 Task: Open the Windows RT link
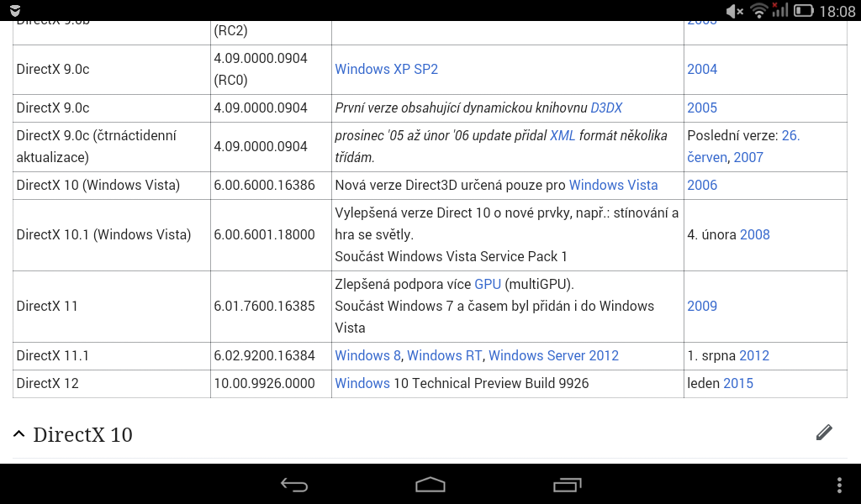pyautogui.click(x=444, y=356)
